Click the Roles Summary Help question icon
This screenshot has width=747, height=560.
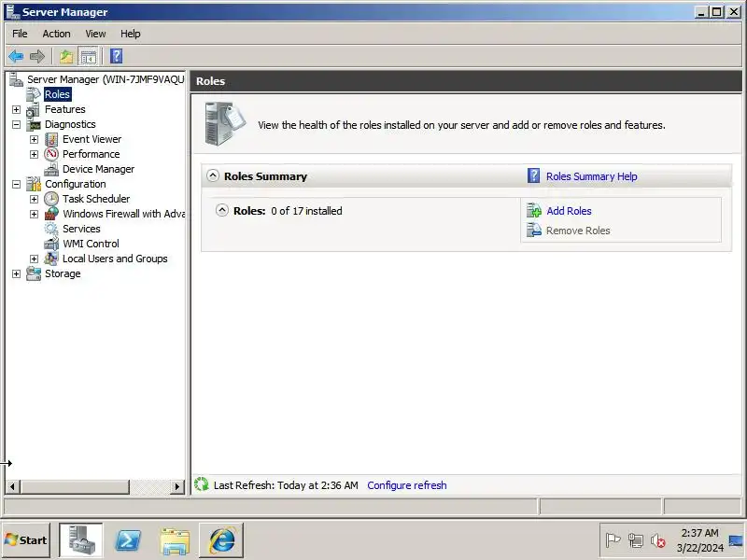click(x=533, y=175)
